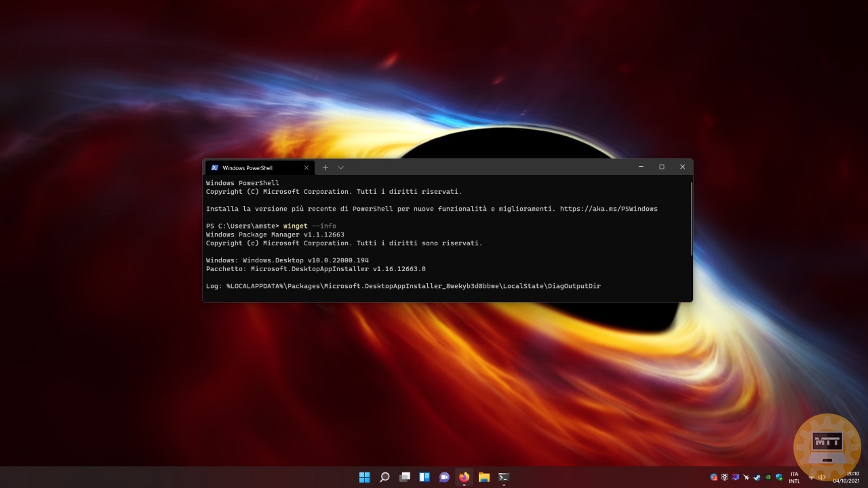Launch Teams Chat from the taskbar
The height and width of the screenshot is (488, 868).
[444, 477]
